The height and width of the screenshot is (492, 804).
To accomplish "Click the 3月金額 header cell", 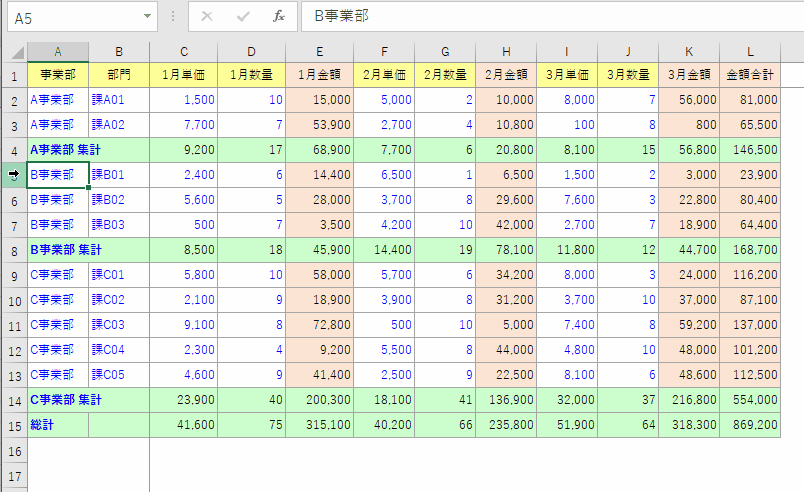I will [689, 75].
